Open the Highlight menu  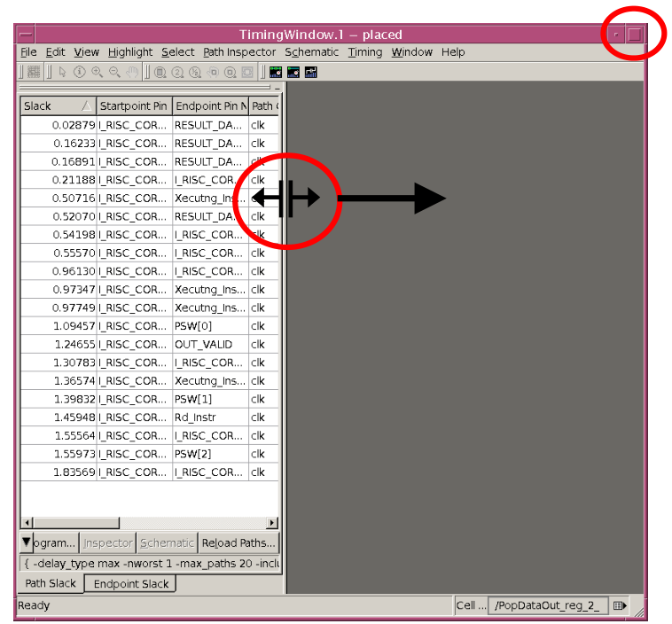[130, 52]
